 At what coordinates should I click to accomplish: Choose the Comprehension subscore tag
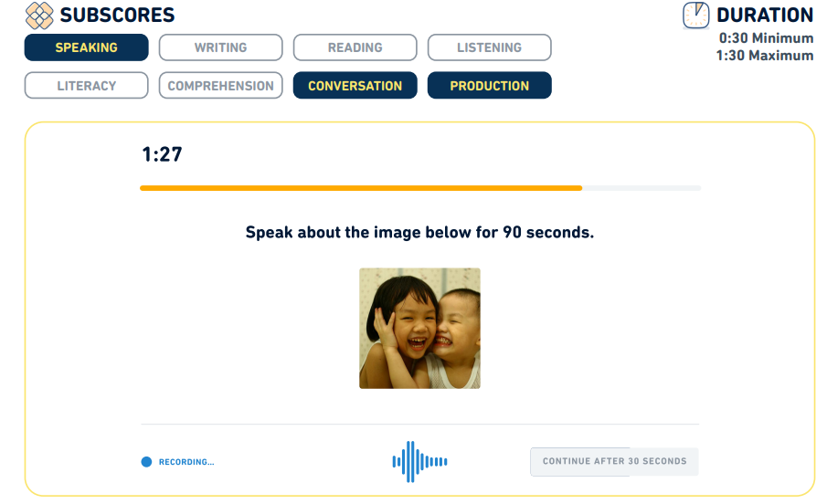[x=220, y=86]
